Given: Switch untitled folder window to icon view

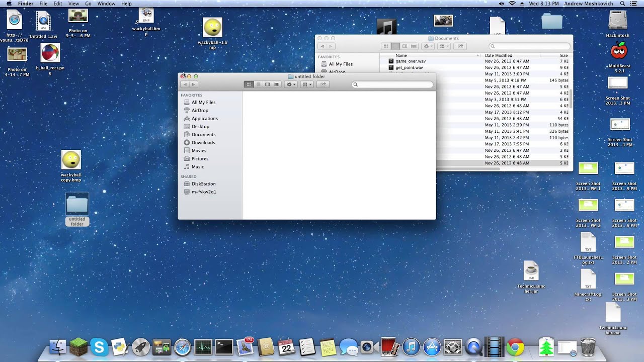Looking at the screenshot, I should pos(249,84).
